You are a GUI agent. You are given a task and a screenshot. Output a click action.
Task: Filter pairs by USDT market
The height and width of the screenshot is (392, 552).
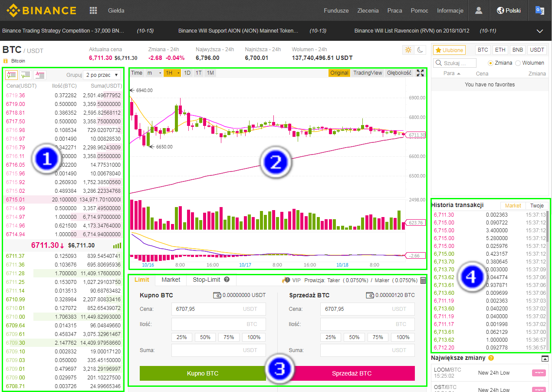(x=537, y=50)
